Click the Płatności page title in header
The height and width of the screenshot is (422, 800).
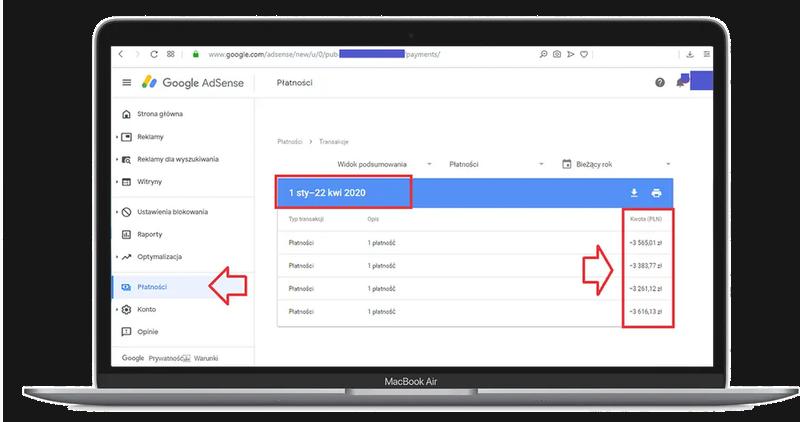pos(294,83)
